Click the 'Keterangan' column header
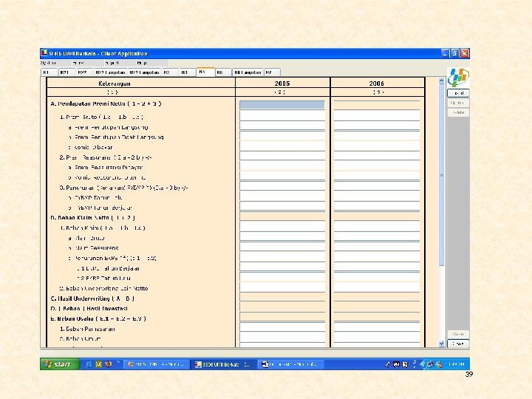Image resolution: width=532 pixels, height=399 pixels. (x=115, y=83)
